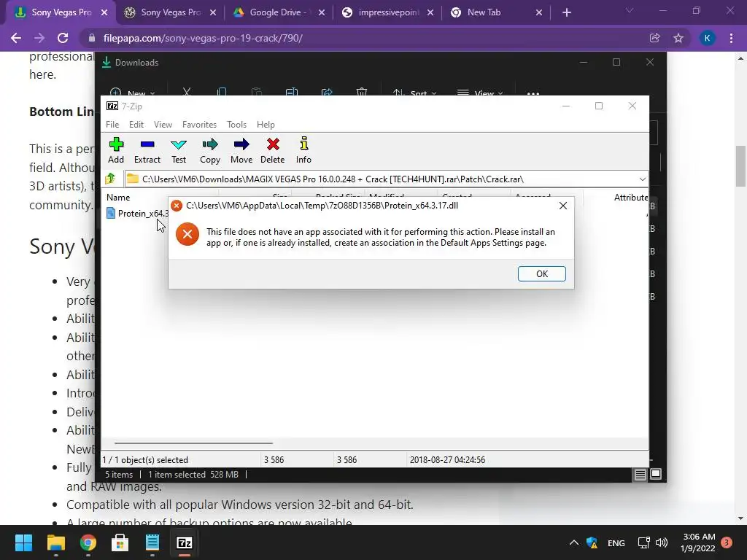Open the Chrome three-dot menu

[x=731, y=38]
